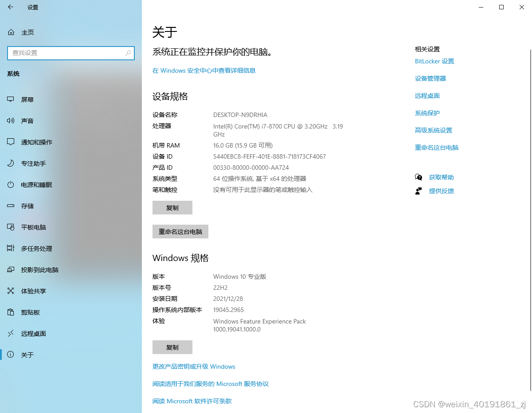Click the 投影到此电脑 projection icon
The image size is (532, 413).
click(x=10, y=269)
